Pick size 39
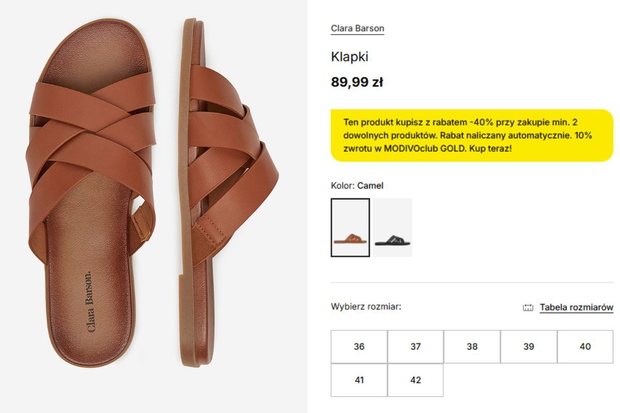Screen dimensions: 620x413 click(x=529, y=347)
